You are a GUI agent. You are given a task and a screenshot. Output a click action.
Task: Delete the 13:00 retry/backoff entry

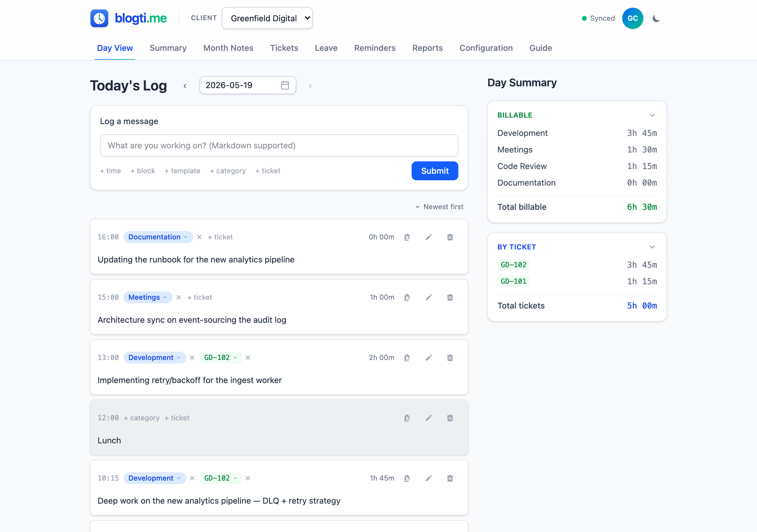click(450, 358)
